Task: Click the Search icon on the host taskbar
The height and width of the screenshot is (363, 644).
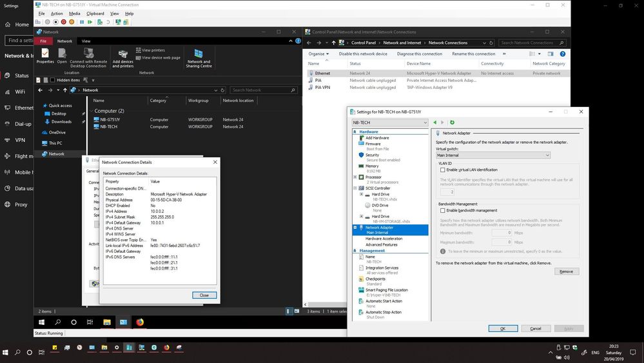Action: coord(17,352)
